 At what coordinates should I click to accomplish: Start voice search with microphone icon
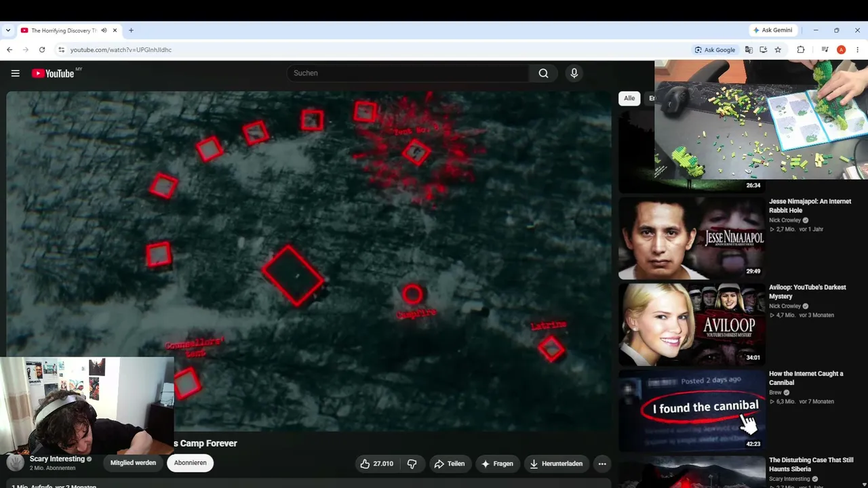click(574, 73)
